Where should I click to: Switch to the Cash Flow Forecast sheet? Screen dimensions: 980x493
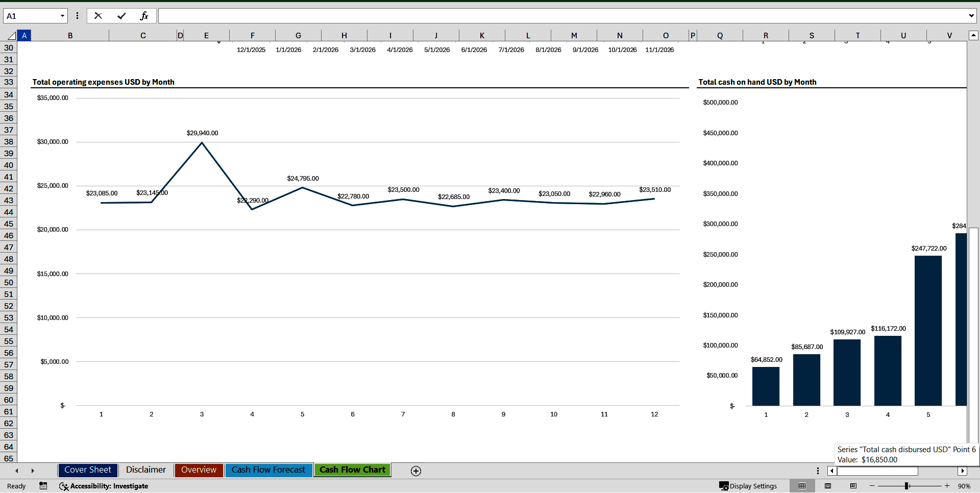point(268,470)
